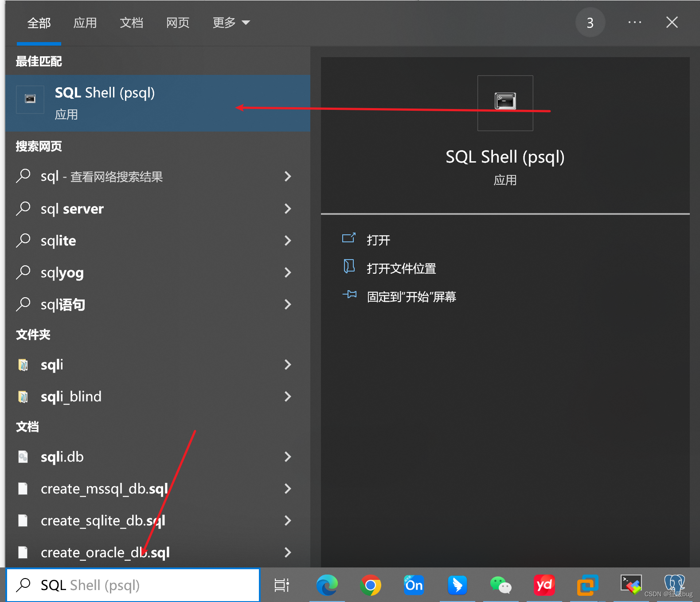700x602 pixels.
Task: Expand the sqli_blind folder arrow
Action: tap(288, 396)
